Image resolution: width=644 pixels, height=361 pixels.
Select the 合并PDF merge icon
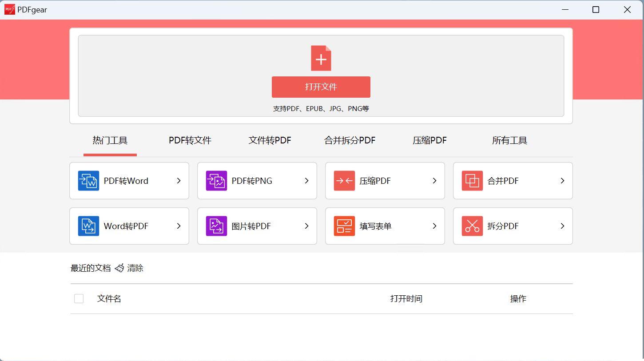472,181
